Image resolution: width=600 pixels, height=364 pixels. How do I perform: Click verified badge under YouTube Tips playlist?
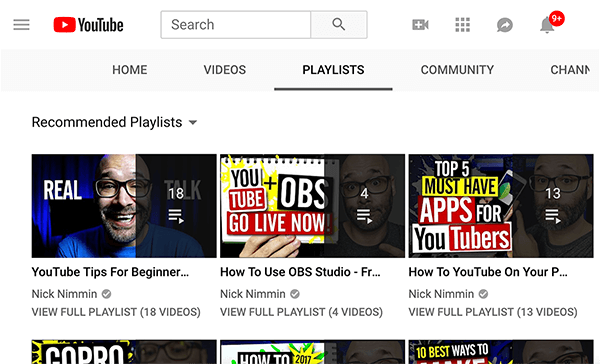[106, 294]
